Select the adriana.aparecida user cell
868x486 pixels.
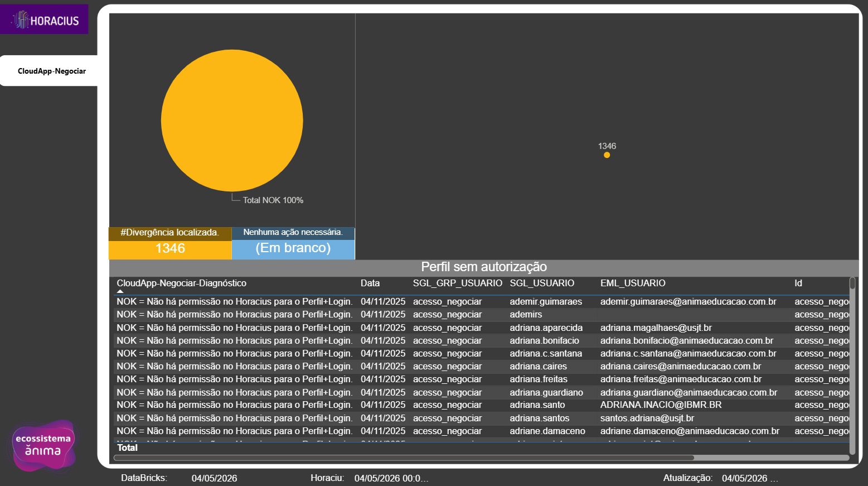point(546,328)
